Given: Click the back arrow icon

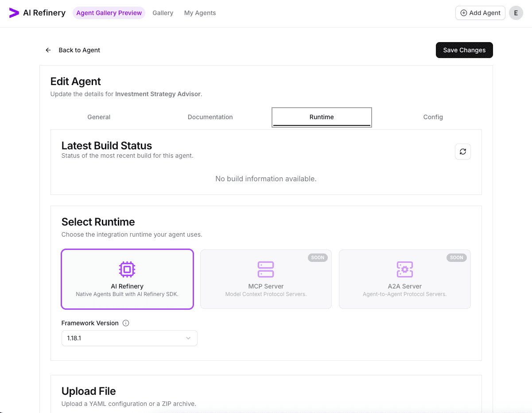Looking at the screenshot, I should 48,50.
